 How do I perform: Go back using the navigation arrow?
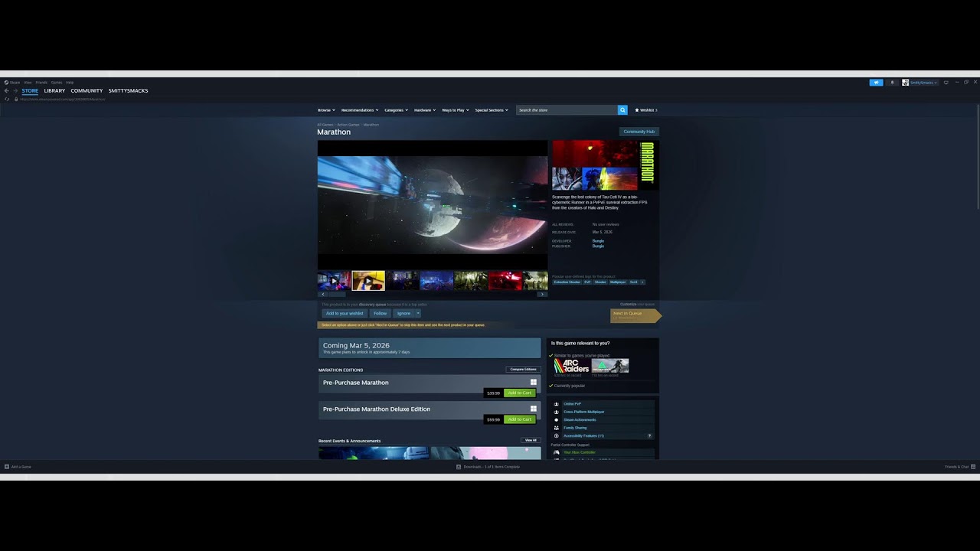click(6, 90)
